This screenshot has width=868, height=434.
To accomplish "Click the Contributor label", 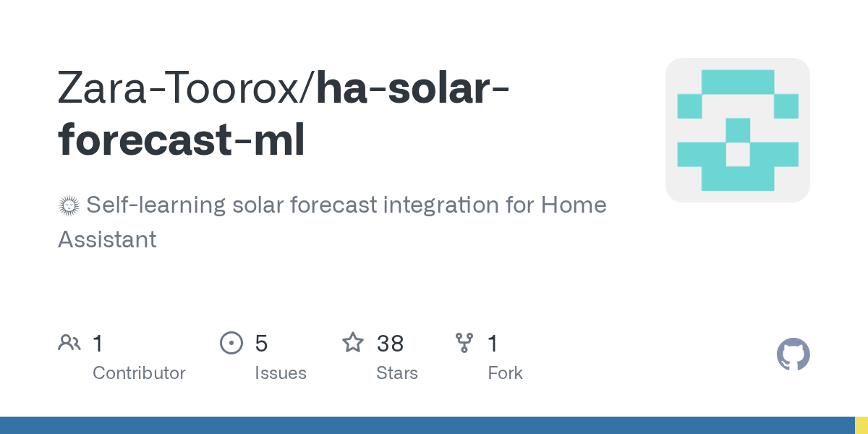I will point(139,373).
